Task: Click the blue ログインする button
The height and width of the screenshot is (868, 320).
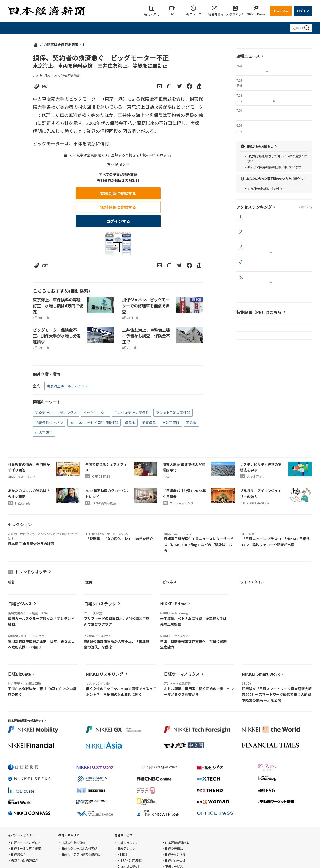Action: (118, 221)
